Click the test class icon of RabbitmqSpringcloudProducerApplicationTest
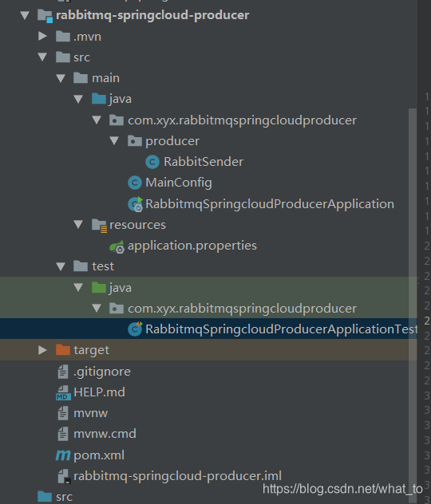Image resolution: width=431 pixels, height=504 pixels. click(x=135, y=329)
